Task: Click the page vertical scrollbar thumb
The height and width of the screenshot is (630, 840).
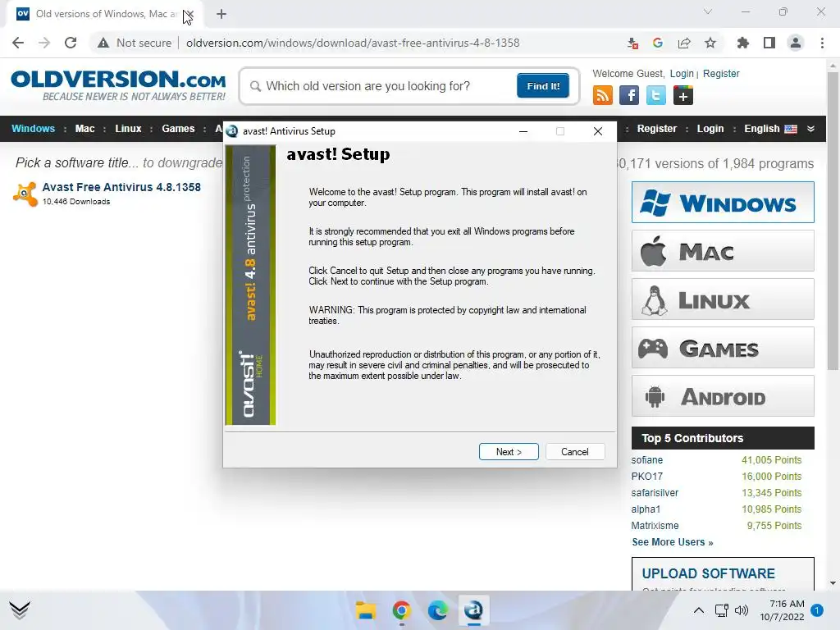Action: [833, 220]
